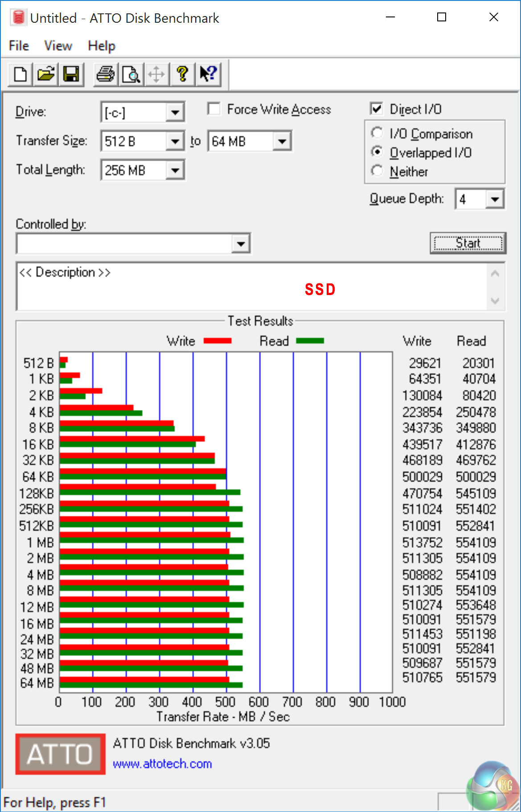
Task: Open a saved benchmark file via folder icon
Action: [46, 74]
